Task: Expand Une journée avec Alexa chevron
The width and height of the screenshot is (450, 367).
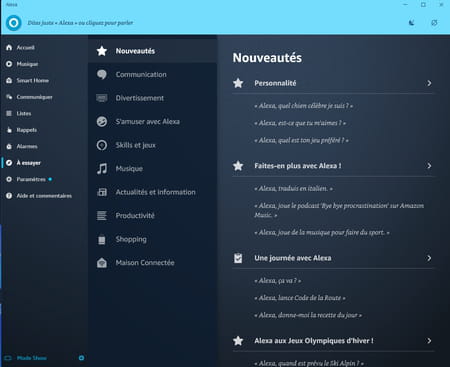Action: tap(429, 258)
